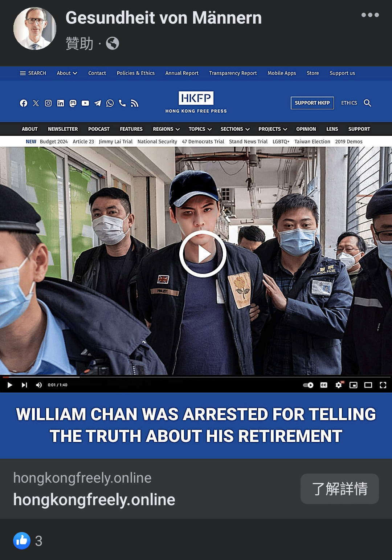392x560 pixels.
Task: Open the three-dot post options menu
Action: tap(370, 15)
